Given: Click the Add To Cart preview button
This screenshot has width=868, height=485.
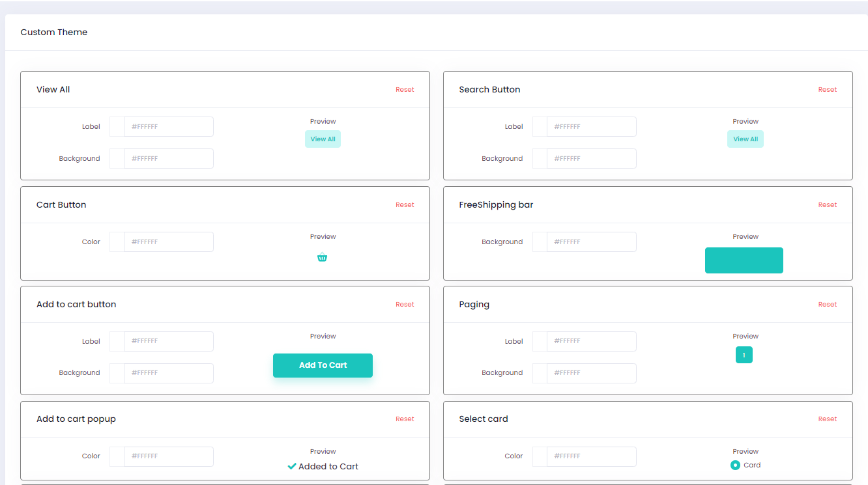Looking at the screenshot, I should (323, 365).
